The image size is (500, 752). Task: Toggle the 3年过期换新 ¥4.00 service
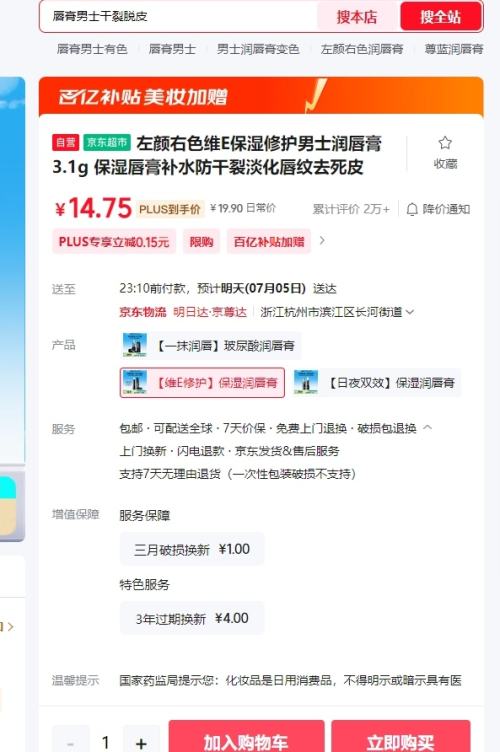click(192, 618)
